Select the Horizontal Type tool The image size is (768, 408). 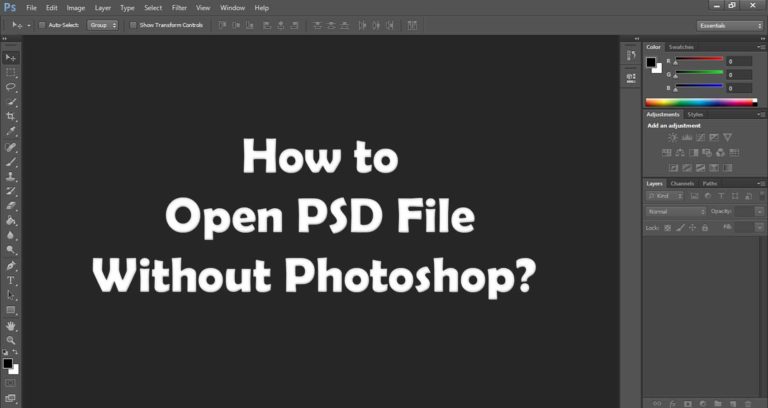(x=10, y=281)
